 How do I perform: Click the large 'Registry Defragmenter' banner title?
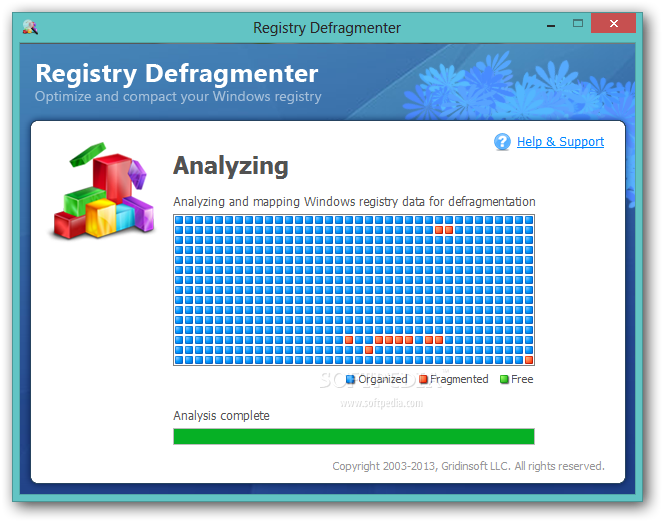pyautogui.click(x=177, y=74)
